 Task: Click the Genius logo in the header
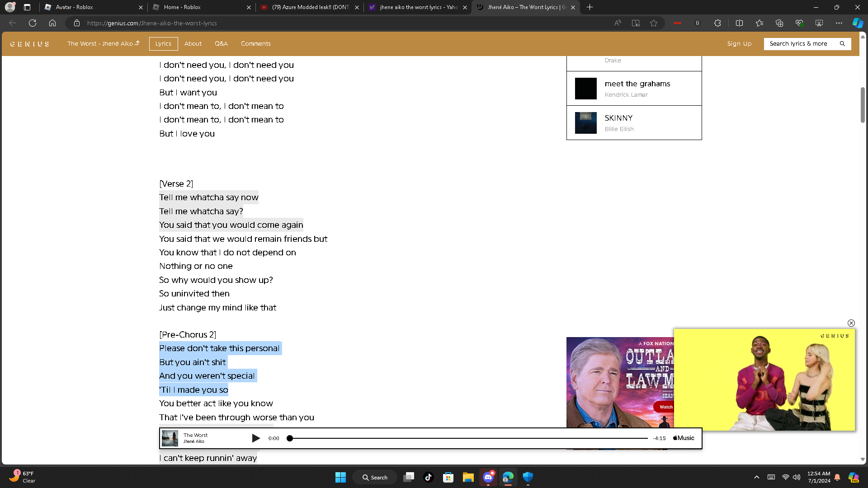click(29, 44)
